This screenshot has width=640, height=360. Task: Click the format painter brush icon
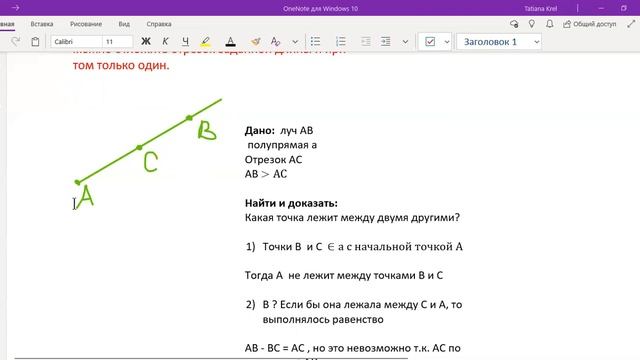pos(256,41)
